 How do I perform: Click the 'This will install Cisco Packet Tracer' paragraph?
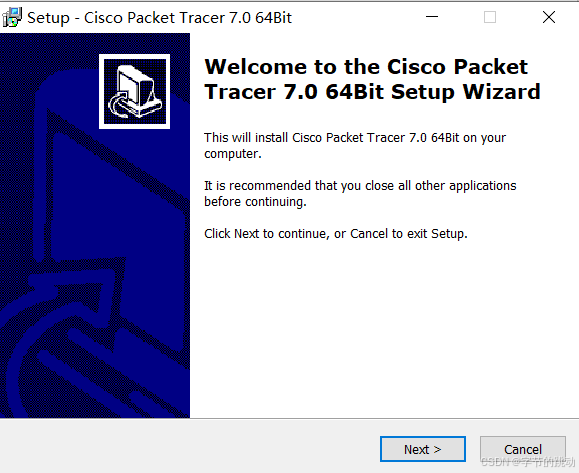[355, 145]
